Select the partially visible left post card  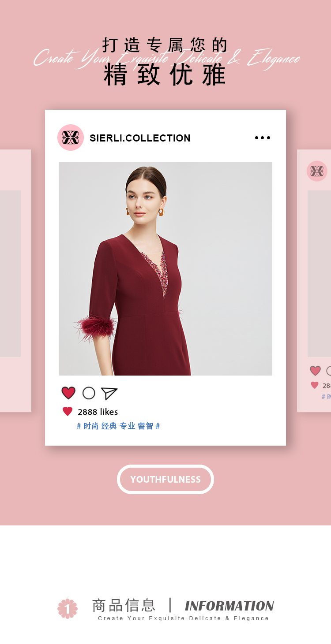[15, 280]
